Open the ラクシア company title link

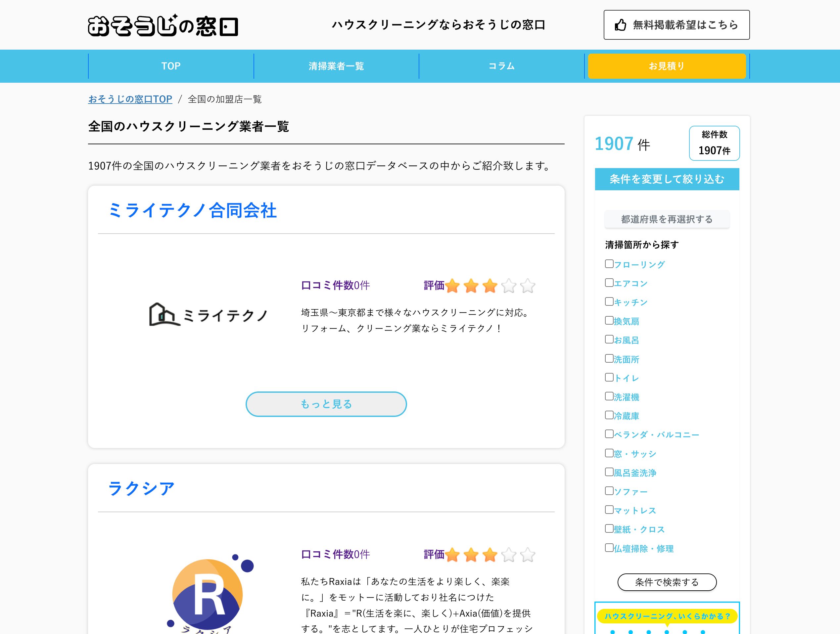(x=141, y=489)
